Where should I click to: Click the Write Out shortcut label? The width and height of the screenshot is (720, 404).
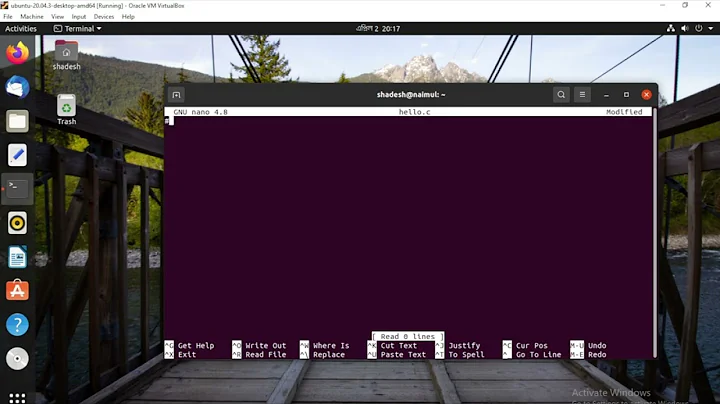point(265,346)
